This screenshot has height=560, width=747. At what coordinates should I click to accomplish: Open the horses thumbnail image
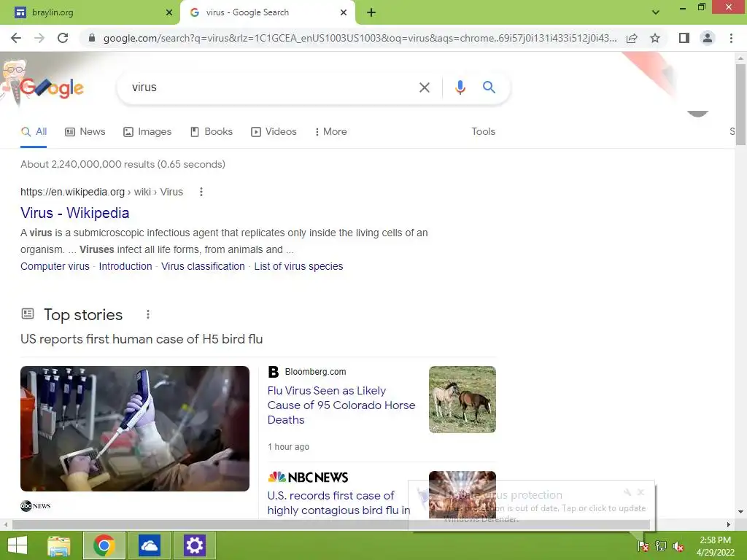click(x=462, y=399)
